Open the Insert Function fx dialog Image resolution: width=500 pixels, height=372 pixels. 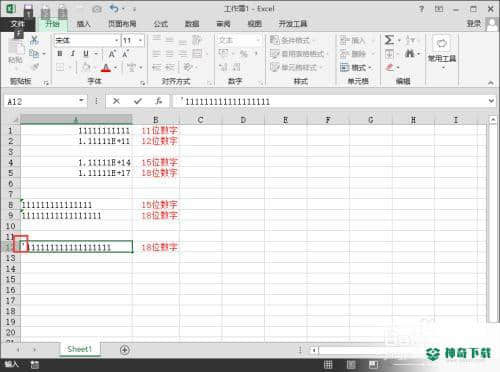(159, 101)
